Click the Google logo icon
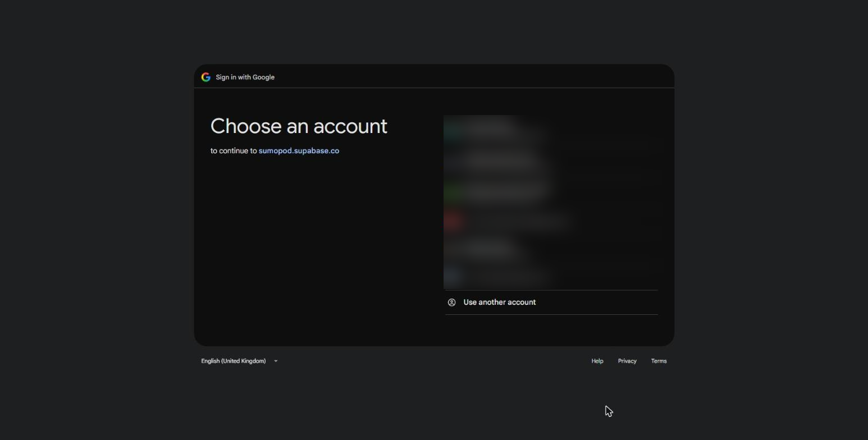Viewport: 868px width, 440px height. point(206,77)
